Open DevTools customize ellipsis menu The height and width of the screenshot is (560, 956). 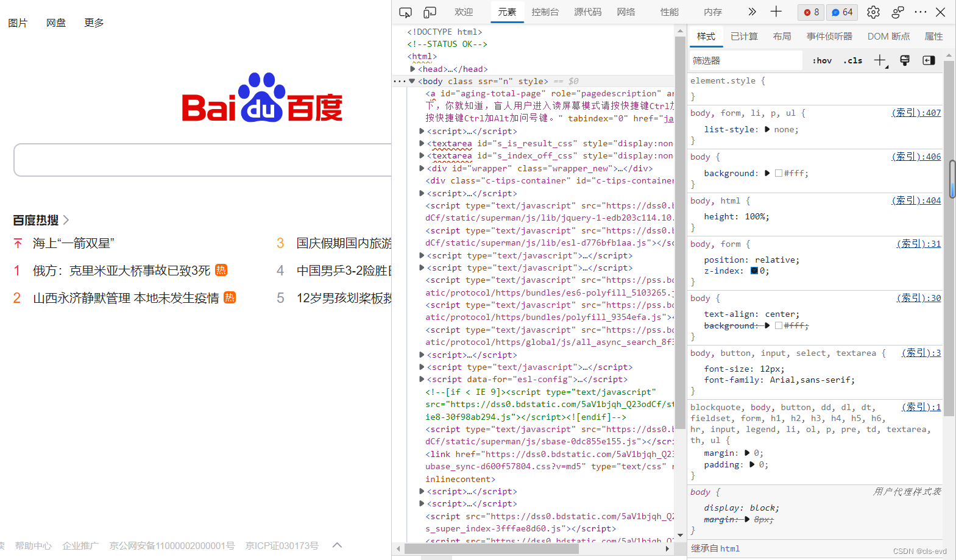pyautogui.click(x=920, y=12)
